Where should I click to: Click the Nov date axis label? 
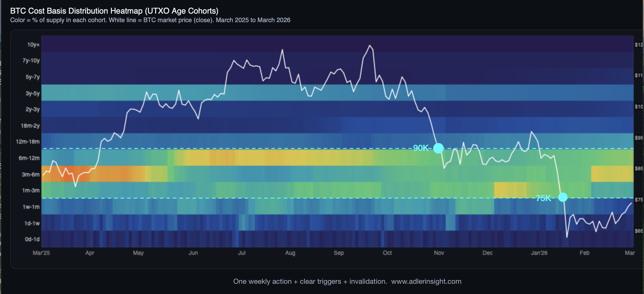(x=439, y=253)
